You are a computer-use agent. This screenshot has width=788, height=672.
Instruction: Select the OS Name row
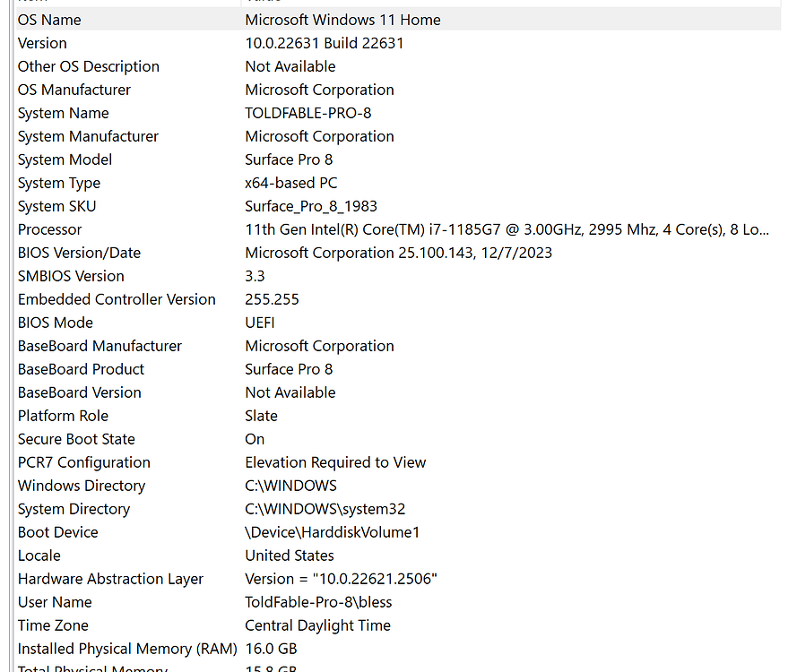(x=49, y=19)
